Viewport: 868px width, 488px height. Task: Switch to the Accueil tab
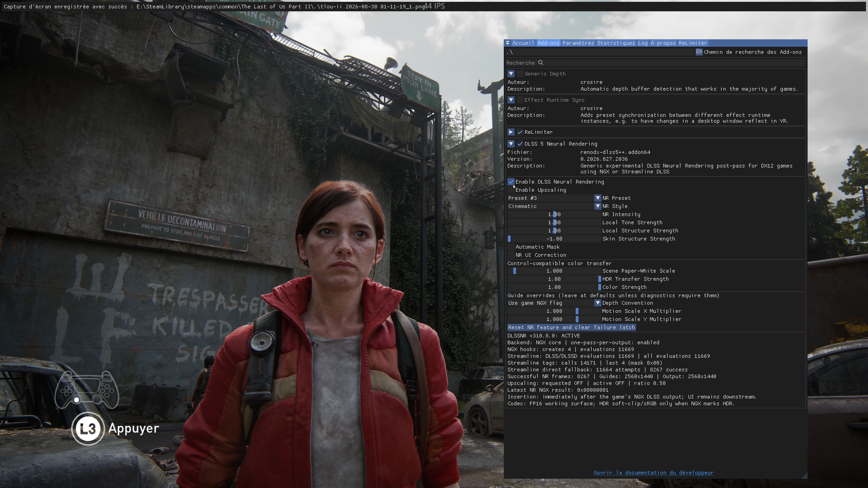[523, 43]
